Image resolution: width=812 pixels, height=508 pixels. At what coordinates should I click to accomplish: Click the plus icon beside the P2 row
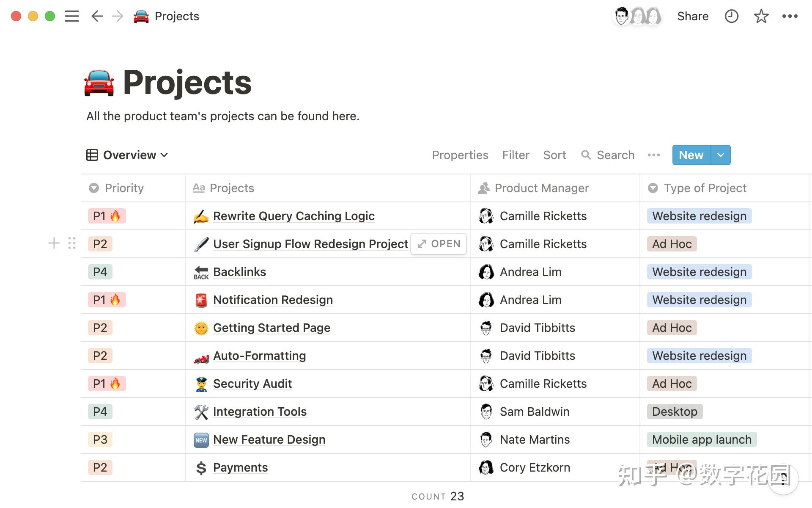(x=54, y=243)
